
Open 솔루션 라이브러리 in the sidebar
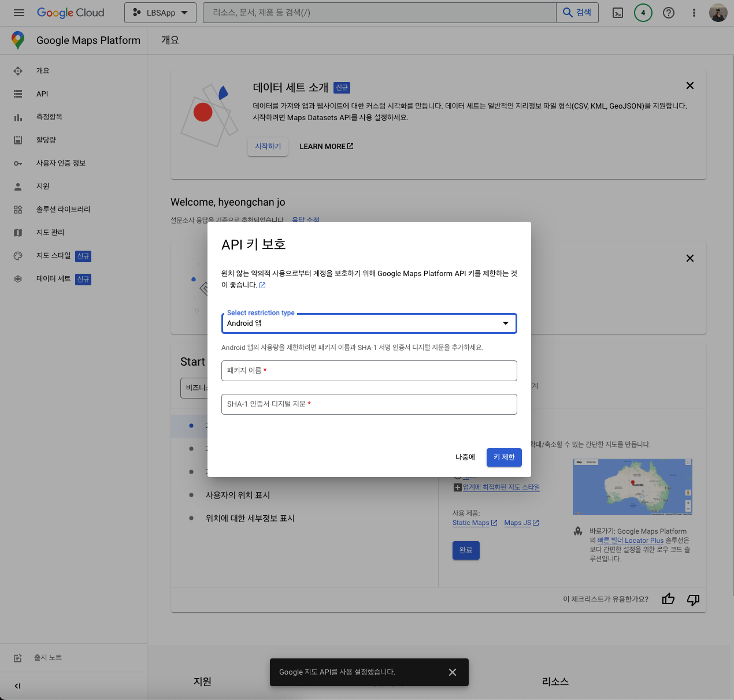point(73,209)
